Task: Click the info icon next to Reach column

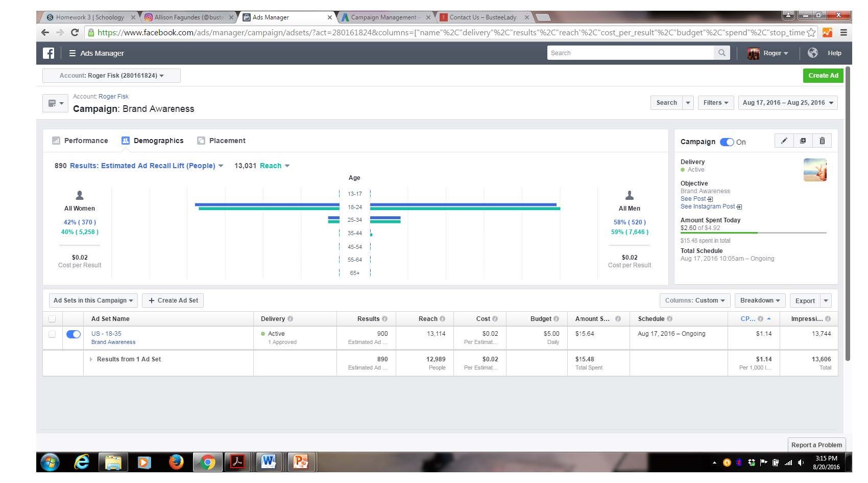Action: pyautogui.click(x=442, y=319)
